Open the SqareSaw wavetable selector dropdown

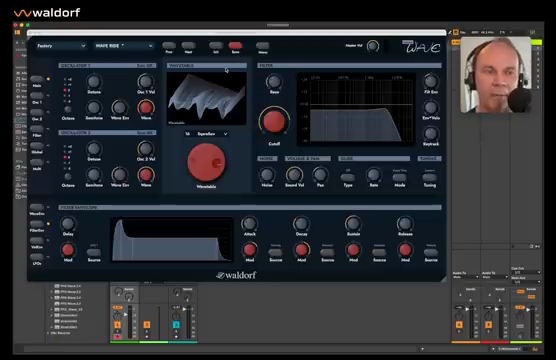pos(206,134)
